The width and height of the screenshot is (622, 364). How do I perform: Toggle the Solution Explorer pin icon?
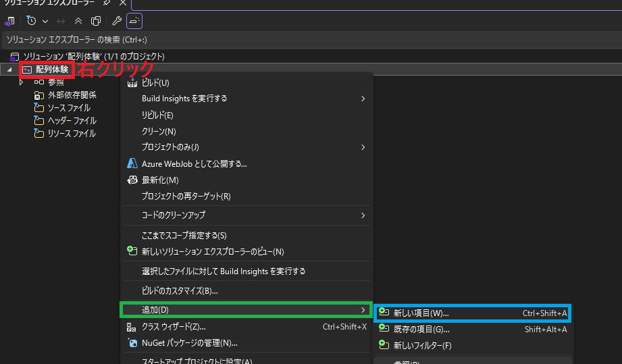(107, 3)
